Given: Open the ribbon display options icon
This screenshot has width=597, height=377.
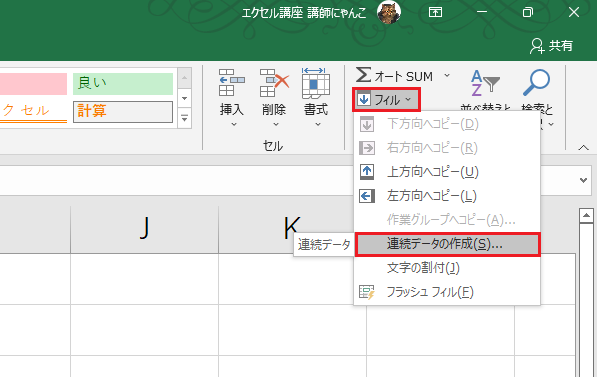Looking at the screenshot, I should [x=435, y=12].
